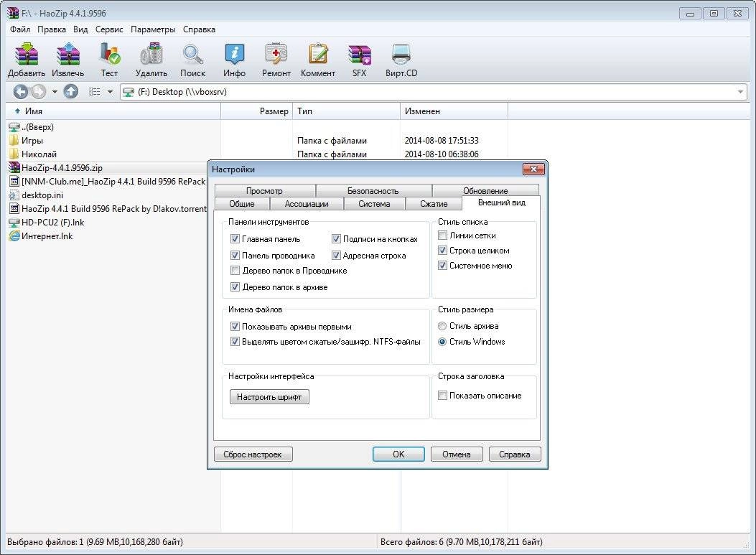
Task: Show archive Инфо icon
Action: 234,54
